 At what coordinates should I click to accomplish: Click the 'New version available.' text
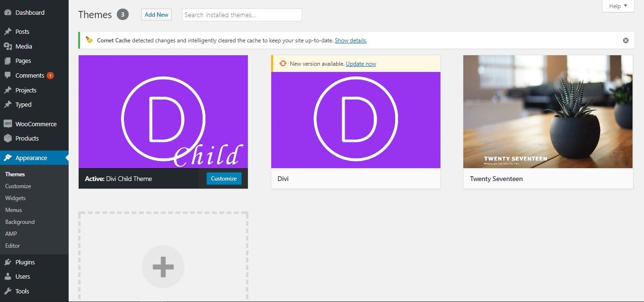pyautogui.click(x=317, y=64)
